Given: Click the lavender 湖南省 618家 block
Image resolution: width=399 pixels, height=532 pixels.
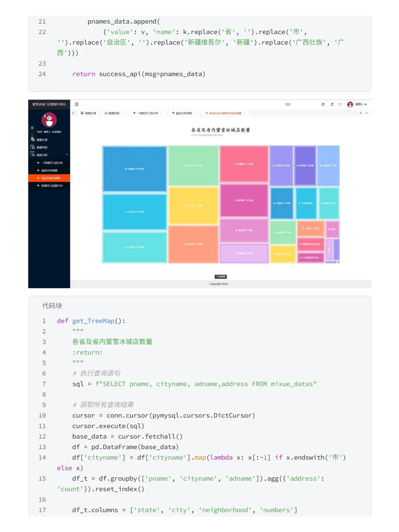Looking at the screenshot, I should pyautogui.click(x=244, y=253).
